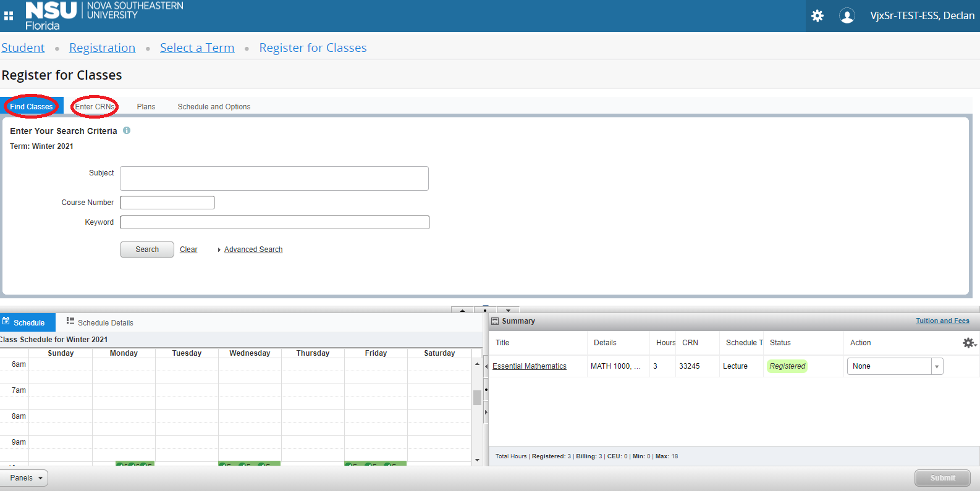Select the Schedule Details tab
Screen dimensions: 980x491
(x=99, y=322)
